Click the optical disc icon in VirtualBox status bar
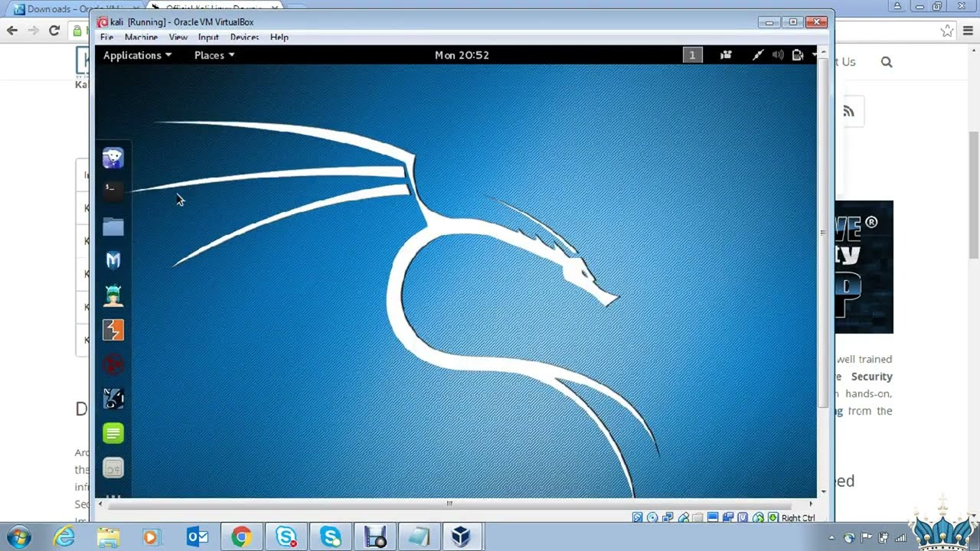Image resolution: width=980 pixels, height=551 pixels. 652,518
